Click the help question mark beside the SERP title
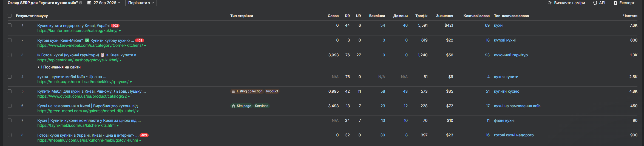The width and height of the screenshot is (644, 146). pos(81,3)
